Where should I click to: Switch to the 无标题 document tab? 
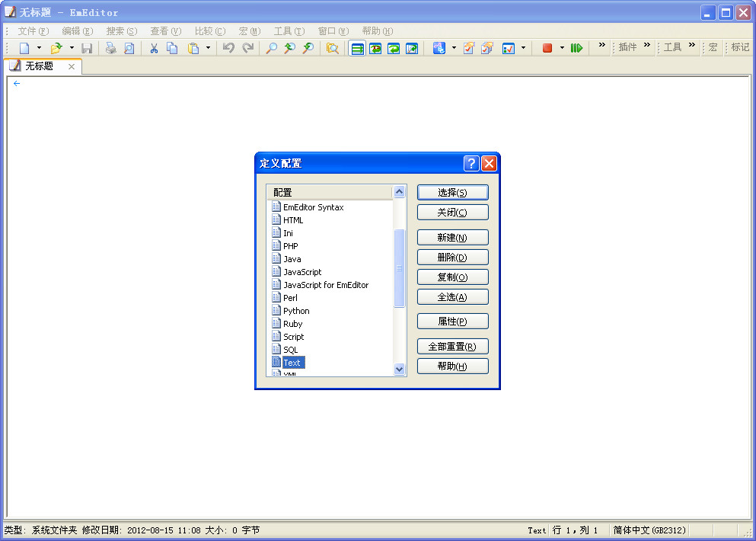(x=40, y=66)
